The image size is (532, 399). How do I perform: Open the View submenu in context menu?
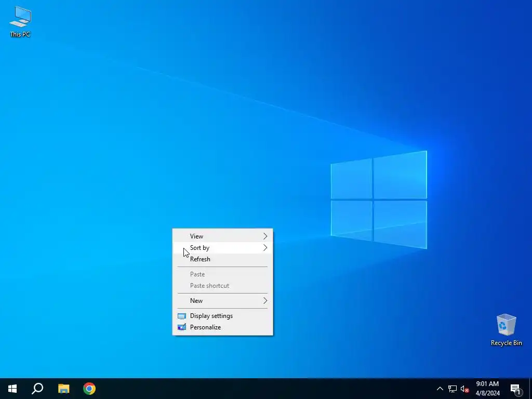click(x=222, y=236)
